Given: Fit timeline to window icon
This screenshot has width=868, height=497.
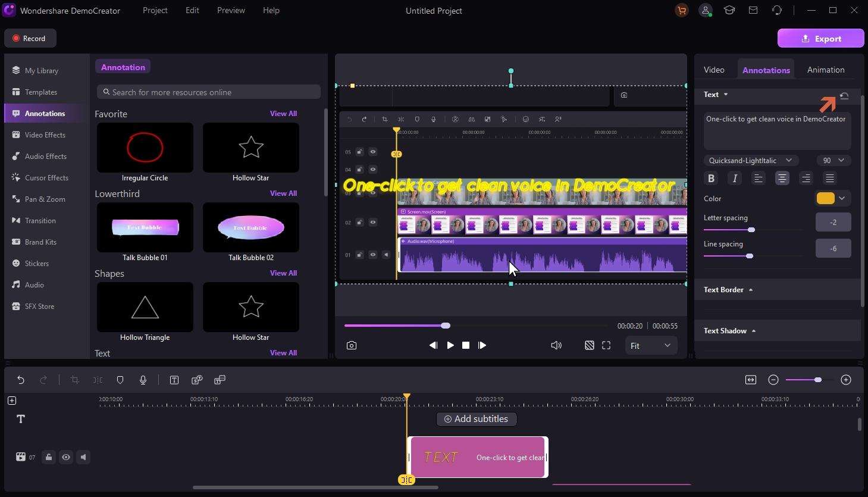Looking at the screenshot, I should 751,380.
